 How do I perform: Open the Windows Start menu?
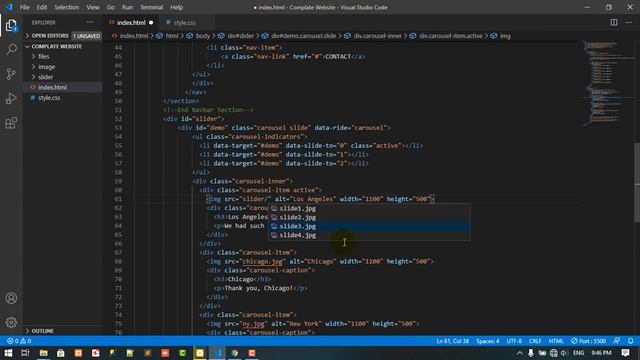click(x=8, y=353)
